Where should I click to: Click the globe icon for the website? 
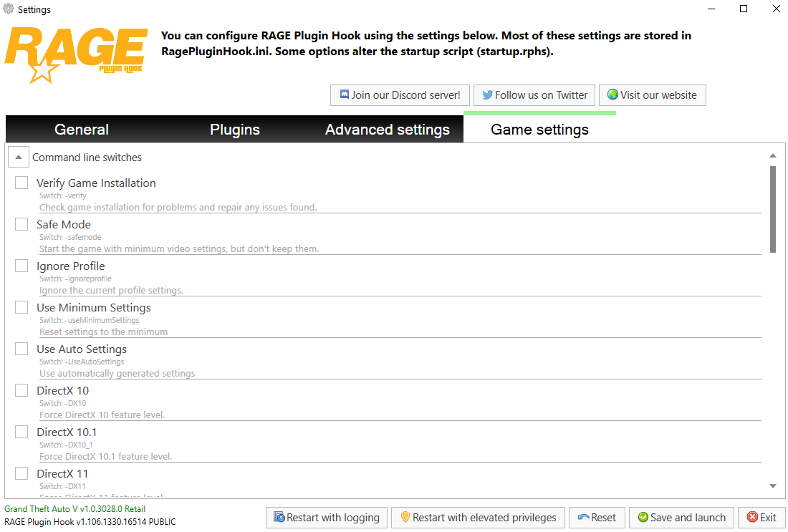coord(612,95)
